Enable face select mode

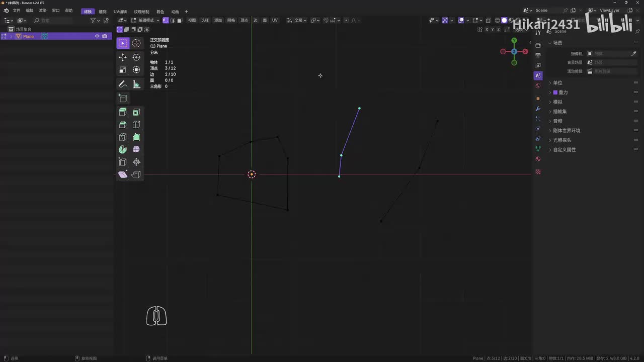[179, 20]
